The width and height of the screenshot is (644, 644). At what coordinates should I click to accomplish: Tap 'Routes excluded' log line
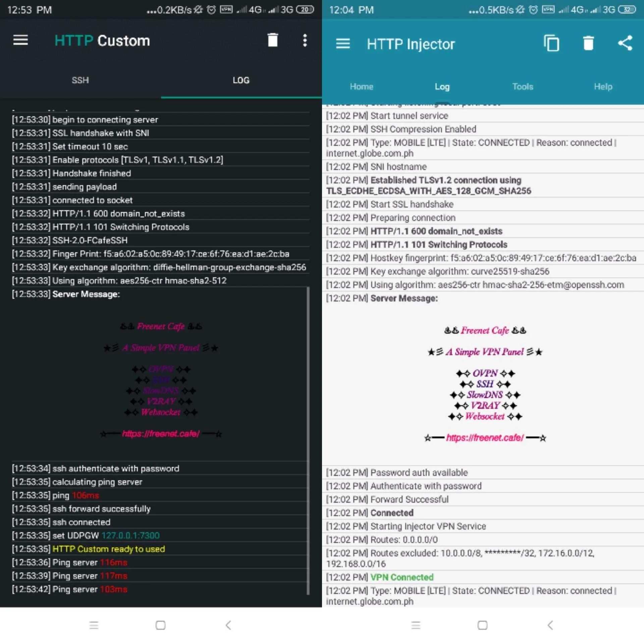483,558
